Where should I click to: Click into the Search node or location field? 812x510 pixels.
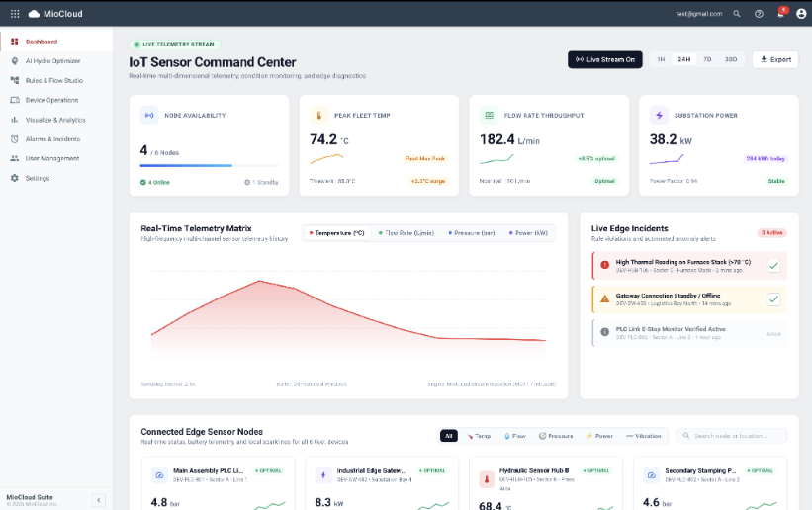click(731, 436)
